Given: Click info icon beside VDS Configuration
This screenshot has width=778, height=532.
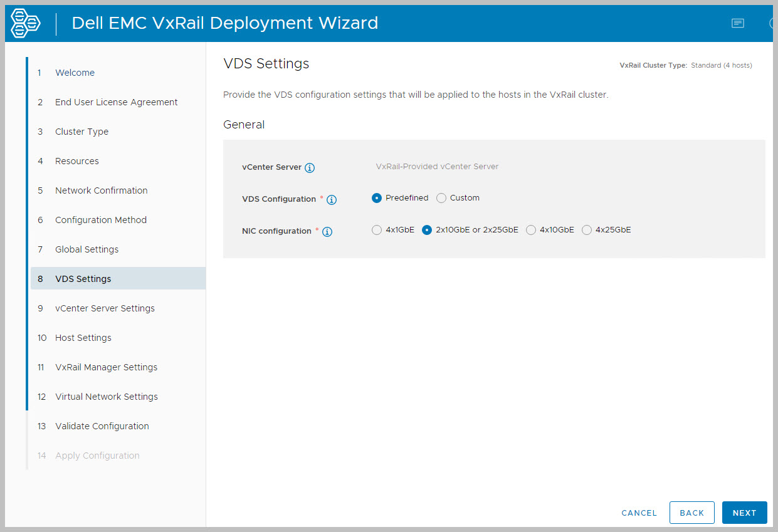Looking at the screenshot, I should (332, 200).
